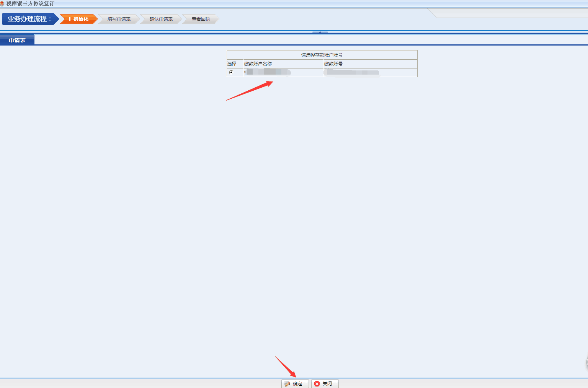Click the 选择 column header
This screenshot has height=388, width=588.
click(x=232, y=64)
